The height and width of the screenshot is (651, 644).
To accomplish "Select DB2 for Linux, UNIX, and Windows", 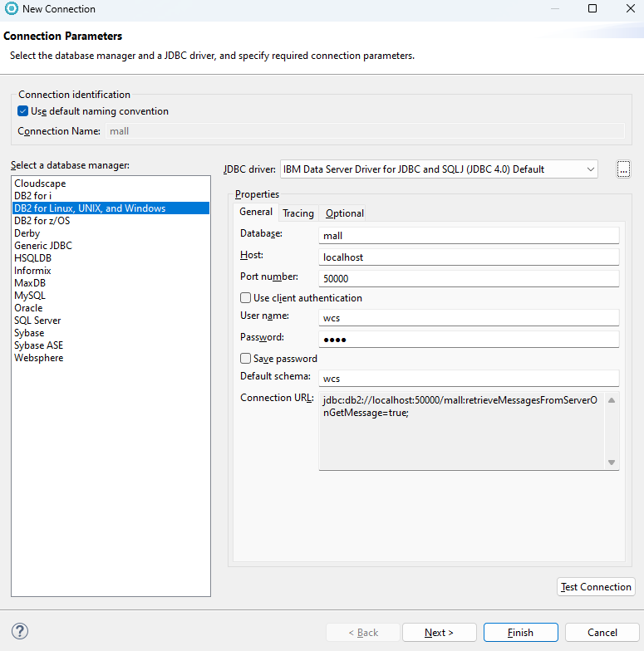I will click(111, 208).
